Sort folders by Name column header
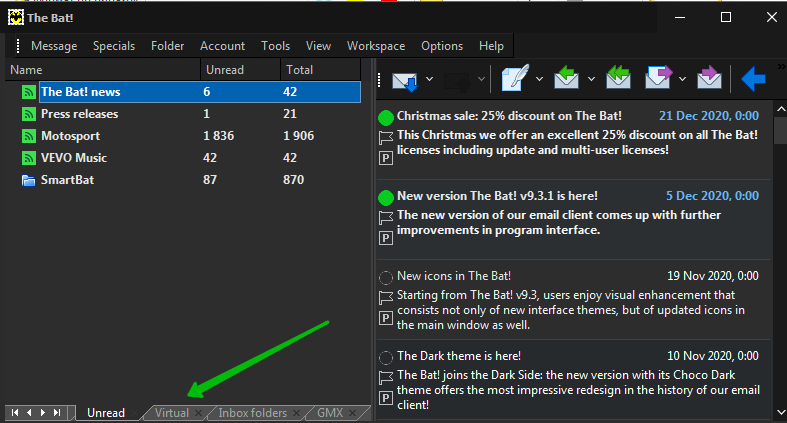This screenshot has width=787, height=423. 103,70
